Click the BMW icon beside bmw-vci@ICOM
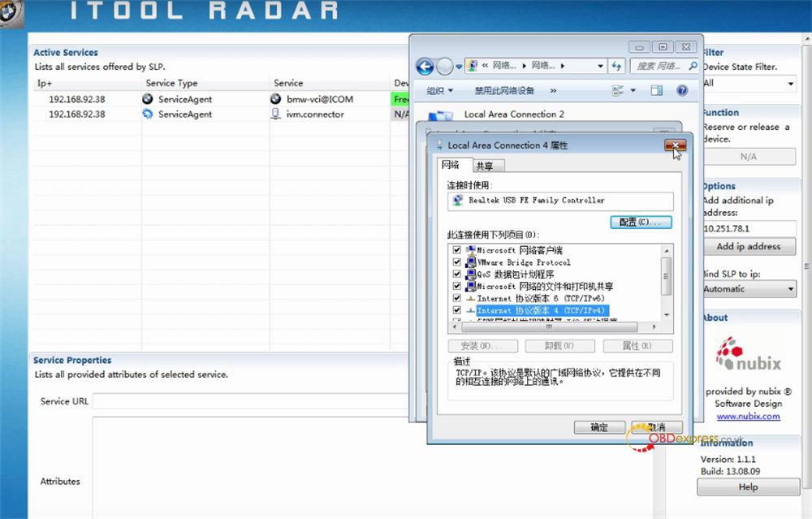812x519 pixels. (x=275, y=98)
